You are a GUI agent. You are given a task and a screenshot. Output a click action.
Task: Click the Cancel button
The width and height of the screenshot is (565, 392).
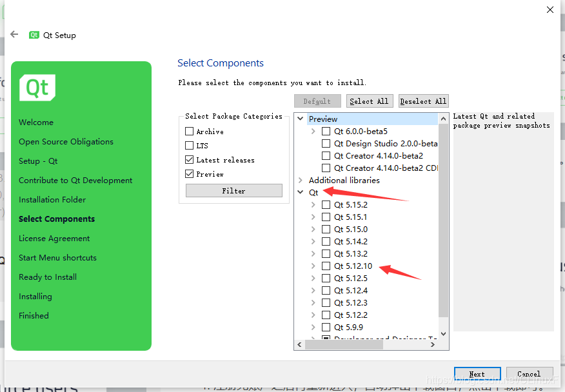pos(529,374)
